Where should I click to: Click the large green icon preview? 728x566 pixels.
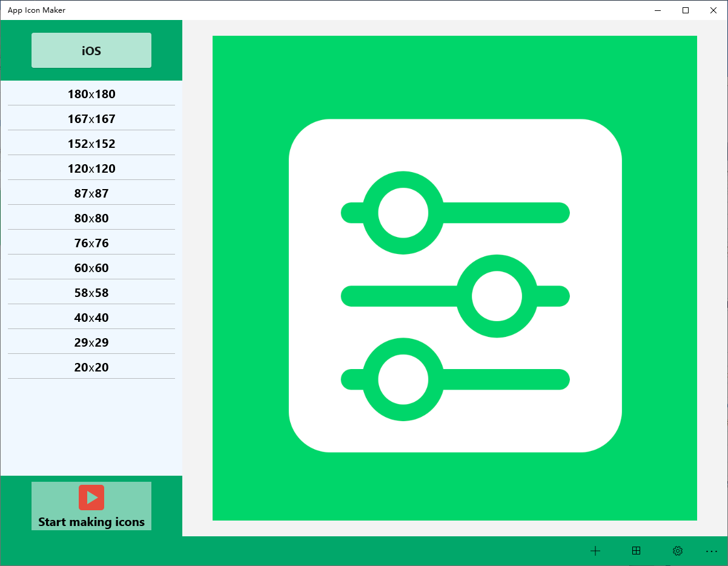(455, 278)
